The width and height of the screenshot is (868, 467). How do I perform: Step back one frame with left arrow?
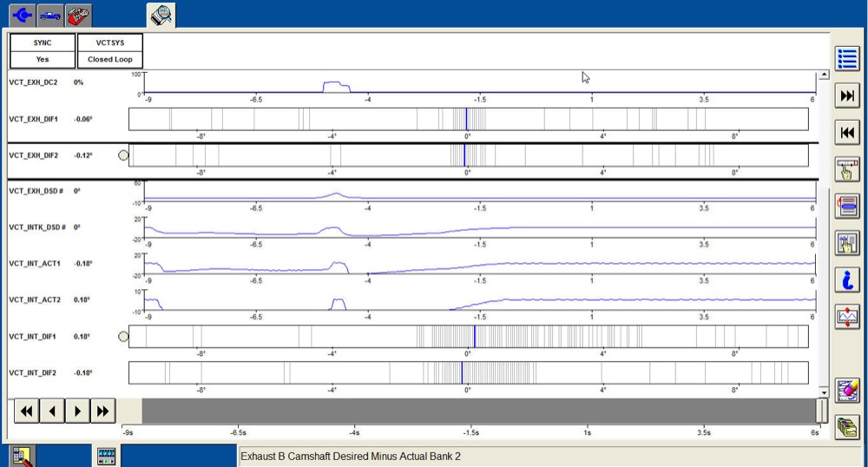coord(52,411)
